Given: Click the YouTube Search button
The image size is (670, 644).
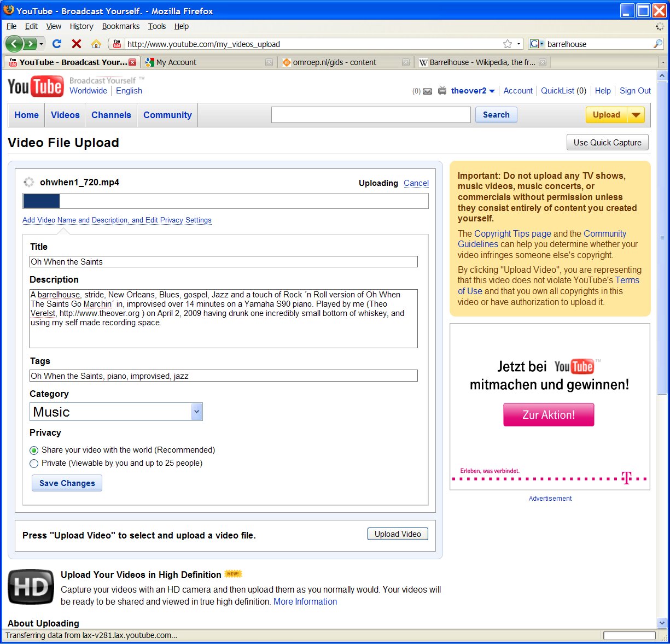Looking at the screenshot, I should (x=496, y=115).
